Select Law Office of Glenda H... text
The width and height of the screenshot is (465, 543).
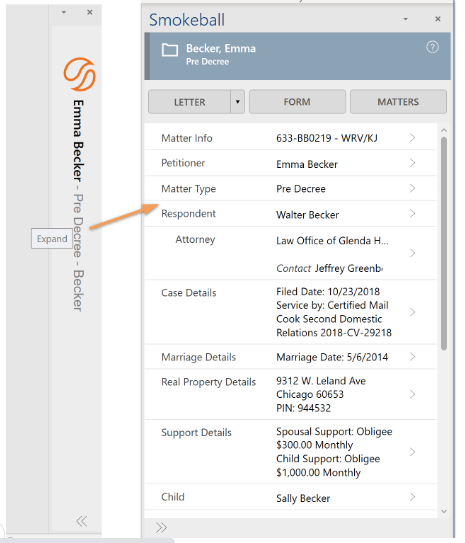(332, 241)
